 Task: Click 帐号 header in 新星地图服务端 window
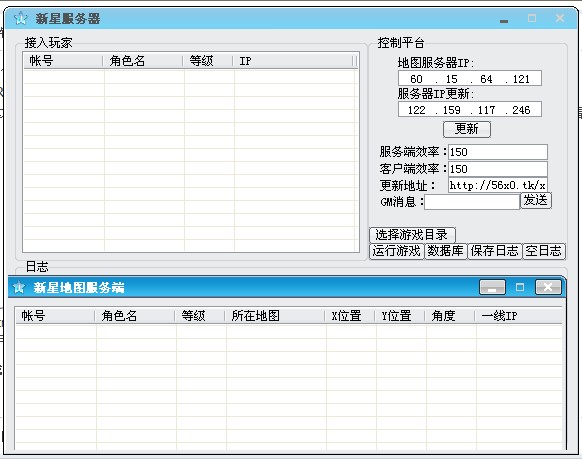coord(55,316)
